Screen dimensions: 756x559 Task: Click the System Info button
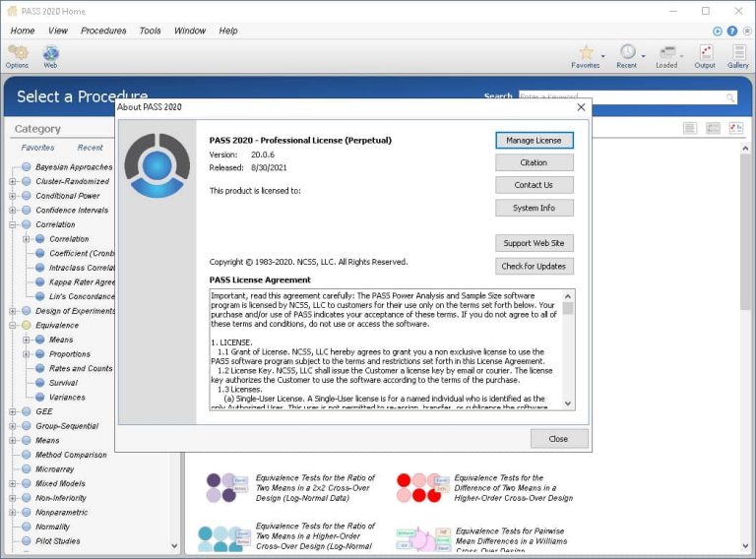click(535, 208)
